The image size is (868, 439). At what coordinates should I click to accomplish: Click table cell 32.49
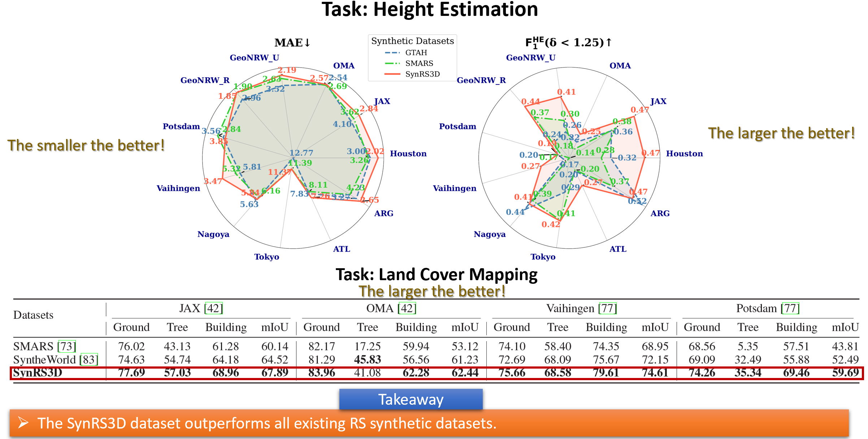pos(748,360)
